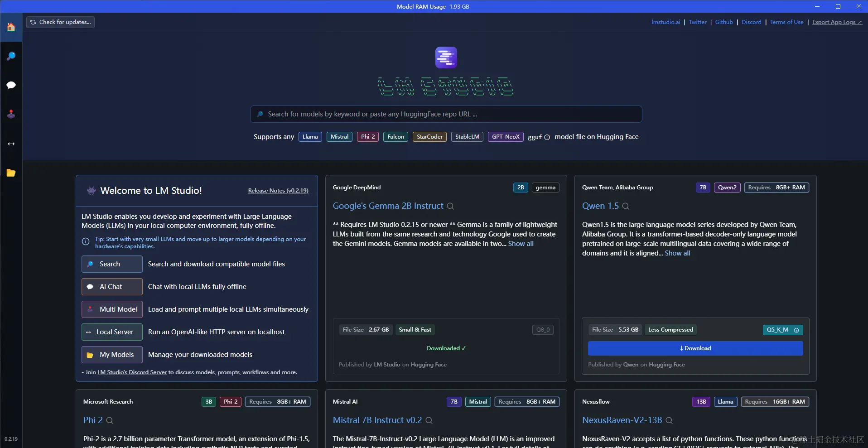Image resolution: width=868 pixels, height=448 pixels.
Task: Select the Llama architecture tag
Action: [310, 137]
